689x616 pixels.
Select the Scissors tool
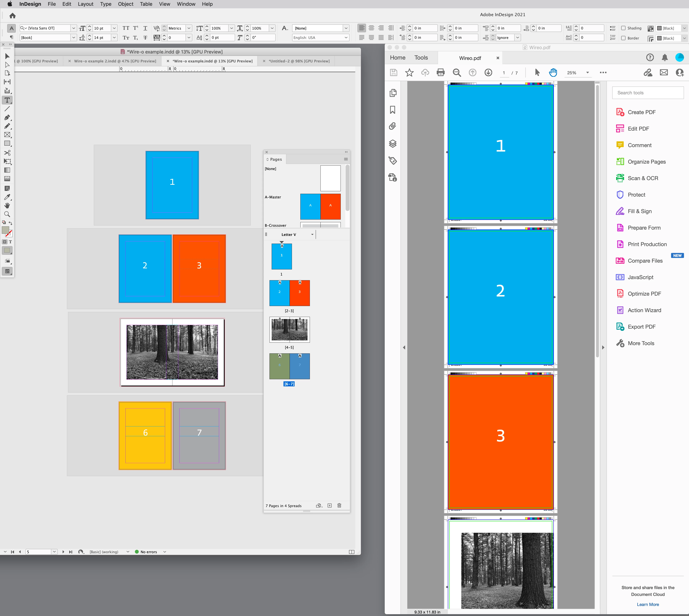coord(7,153)
